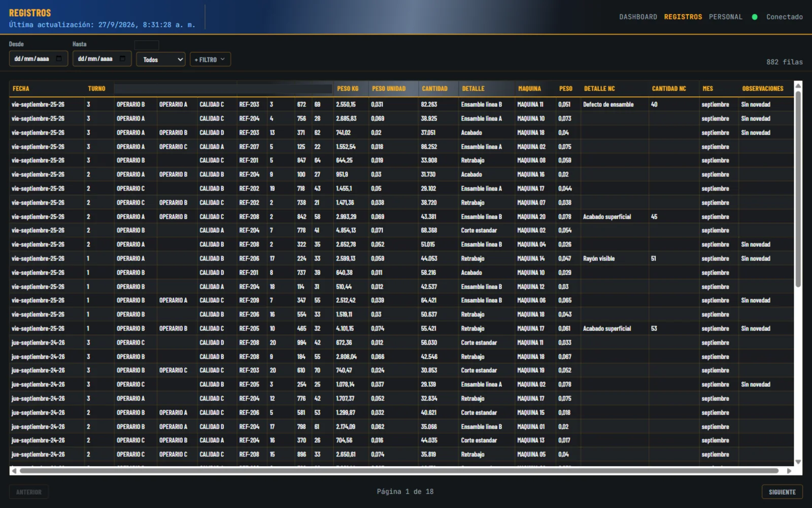
Task: Click the OBSERVACIONES column header
Action: tap(763, 89)
